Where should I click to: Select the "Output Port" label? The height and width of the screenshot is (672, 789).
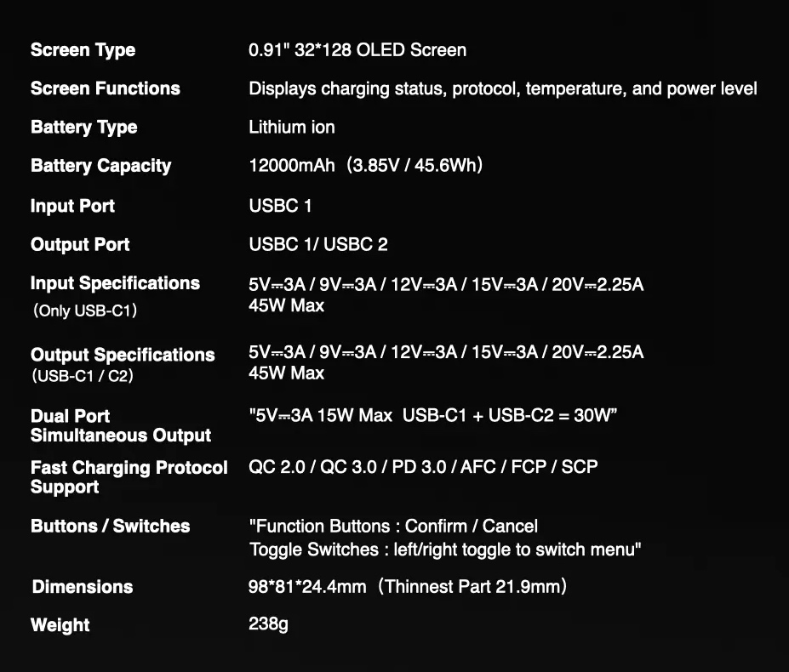[80, 245]
